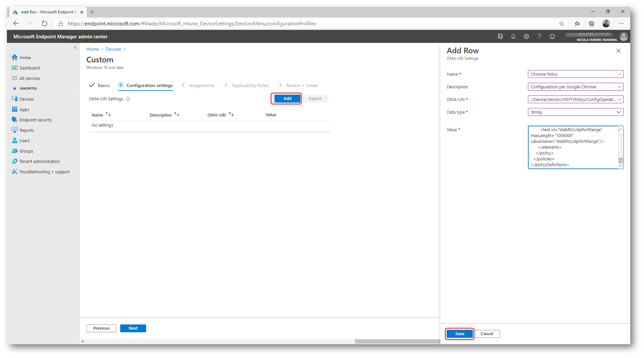
Task: Close the Add Row browser tab
Action: (82, 12)
